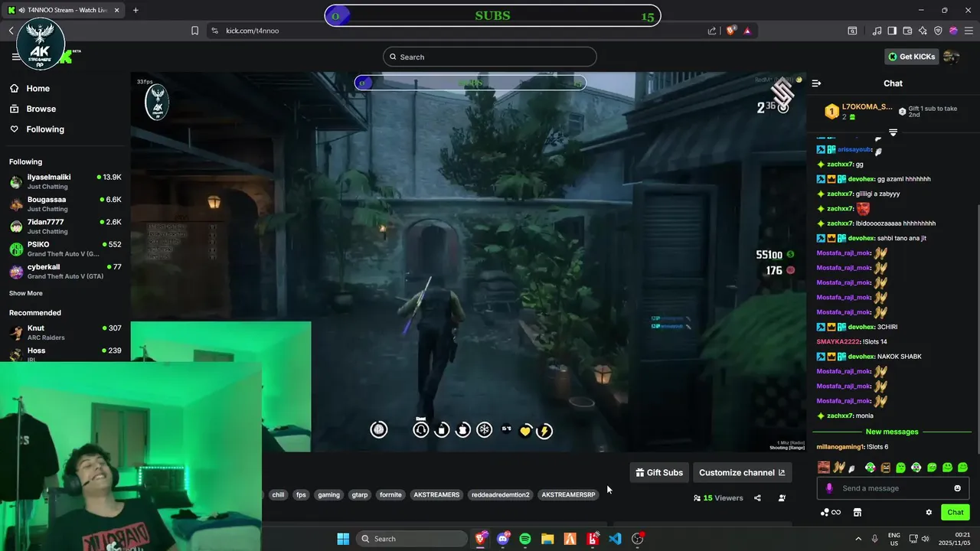
Task: Open a new browser tab
Action: pos(136,10)
